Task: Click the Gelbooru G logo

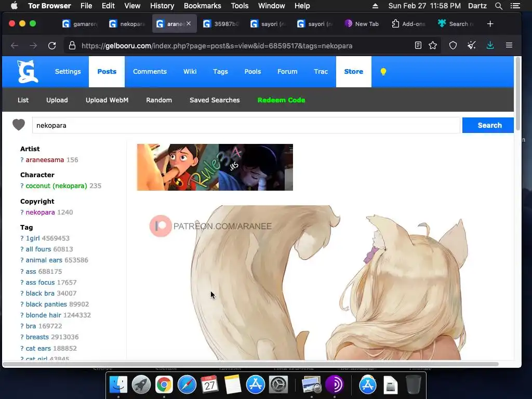Action: pyautogui.click(x=28, y=71)
